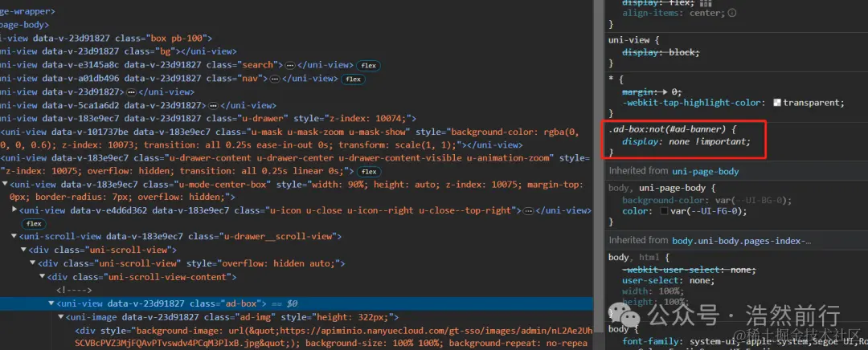This screenshot has height=350, width=868.
Task: Collapse the selected ad-box node
Action: tap(51, 303)
